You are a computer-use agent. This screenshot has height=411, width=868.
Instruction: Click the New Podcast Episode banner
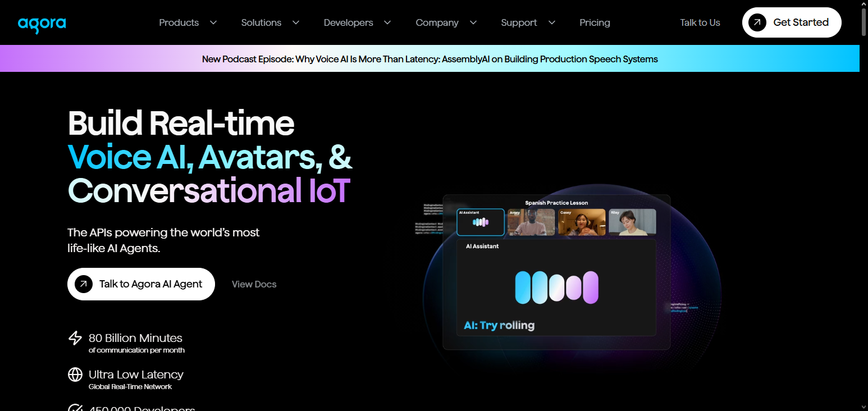pyautogui.click(x=430, y=59)
